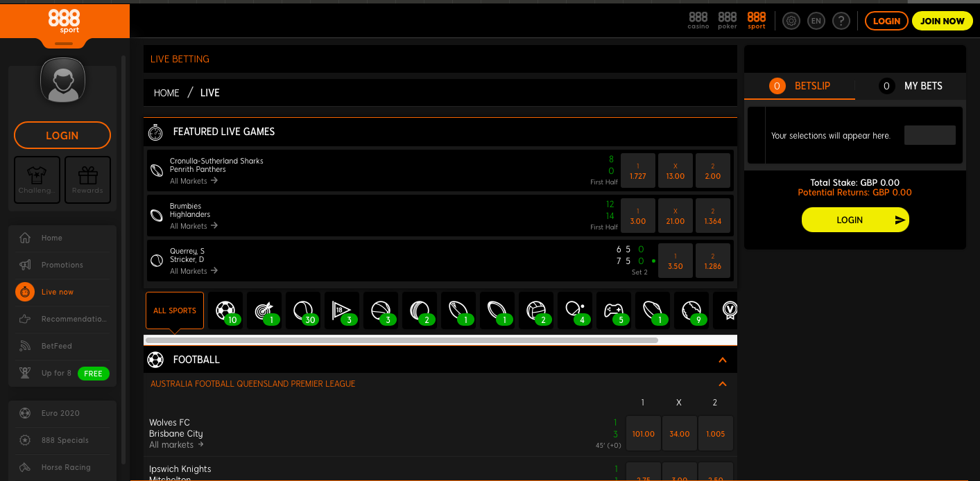Open the settings gear in header
Screen dimensions: 980x481
point(791,21)
